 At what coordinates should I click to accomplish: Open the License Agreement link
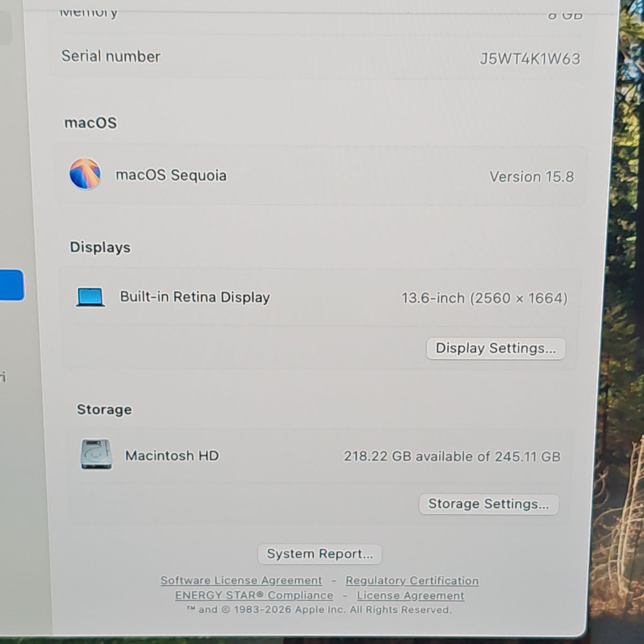411,596
